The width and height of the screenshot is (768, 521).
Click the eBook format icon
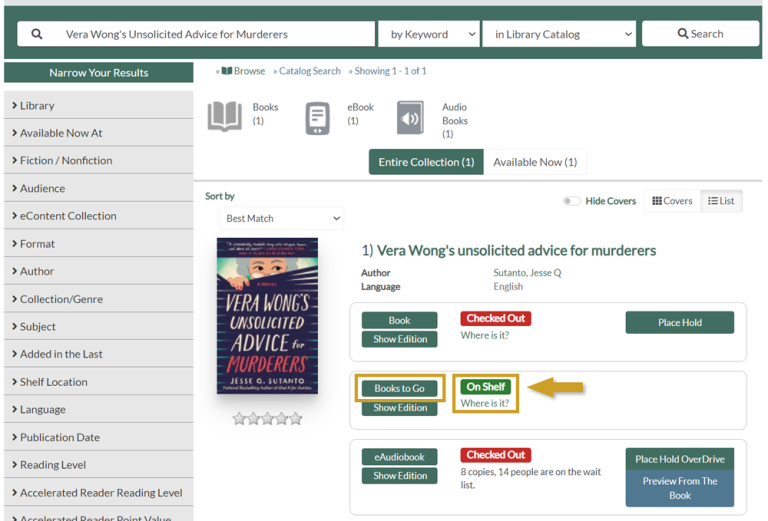(318, 117)
